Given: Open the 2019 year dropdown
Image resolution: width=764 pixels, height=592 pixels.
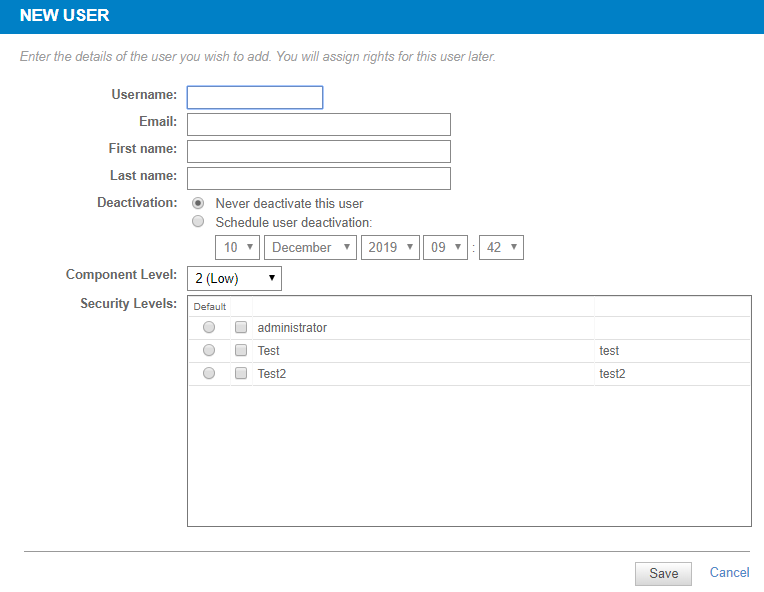Looking at the screenshot, I should [390, 248].
